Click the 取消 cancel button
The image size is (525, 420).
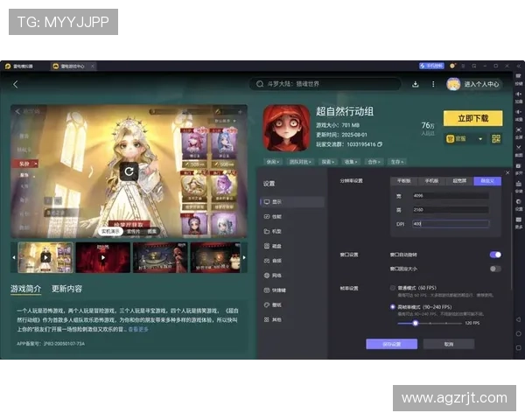(449, 344)
